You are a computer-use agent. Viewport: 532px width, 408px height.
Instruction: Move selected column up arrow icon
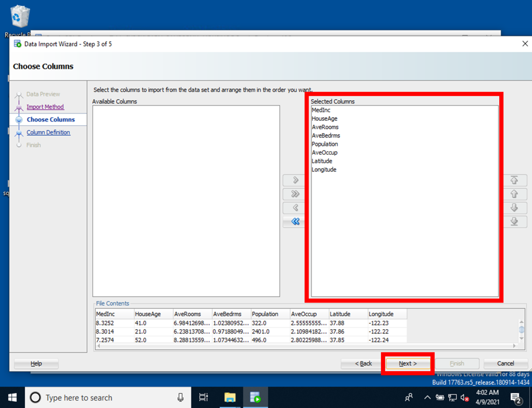(x=514, y=194)
